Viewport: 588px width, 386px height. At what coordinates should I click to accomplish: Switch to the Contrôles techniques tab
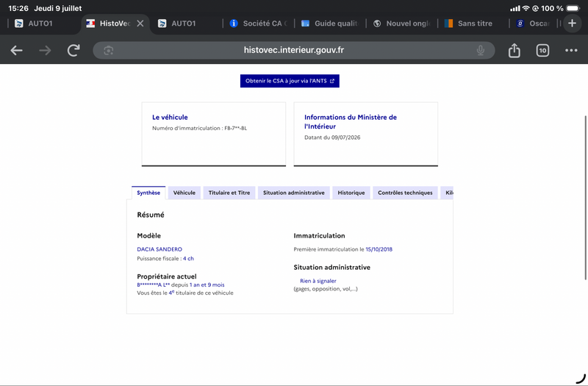tap(405, 193)
